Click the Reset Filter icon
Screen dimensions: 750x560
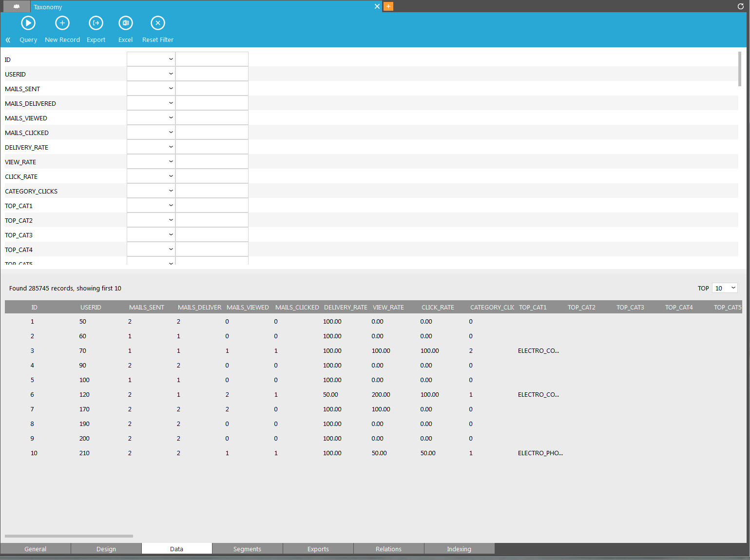[x=158, y=23]
